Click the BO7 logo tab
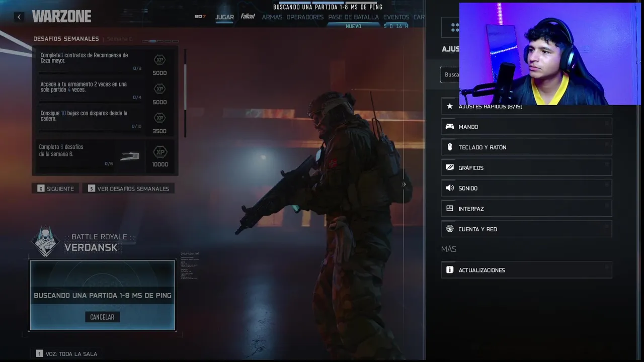The width and height of the screenshot is (644, 362). 200,17
